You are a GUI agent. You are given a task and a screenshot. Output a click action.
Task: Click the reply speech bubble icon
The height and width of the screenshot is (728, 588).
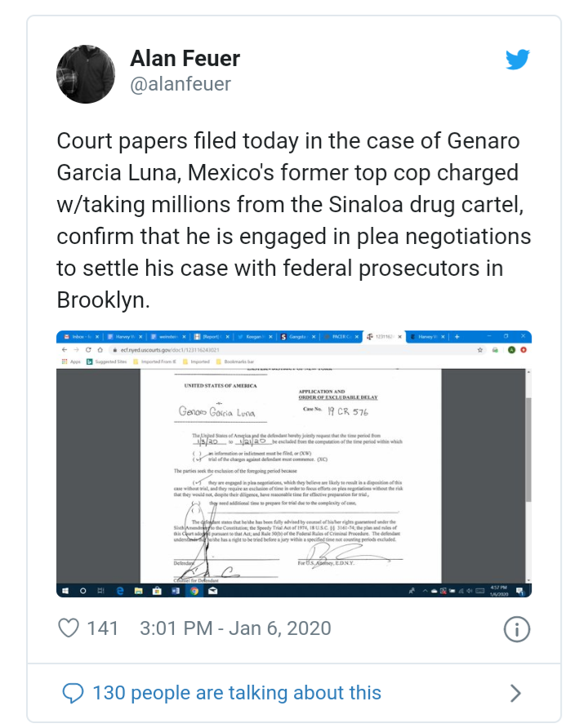pyautogui.click(x=73, y=693)
